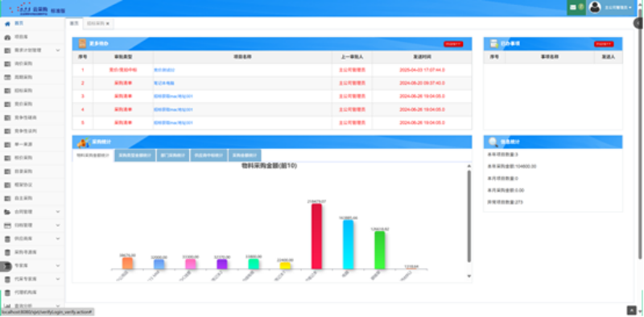
Task: Click the back-to-top arrow button
Action: (631, 310)
